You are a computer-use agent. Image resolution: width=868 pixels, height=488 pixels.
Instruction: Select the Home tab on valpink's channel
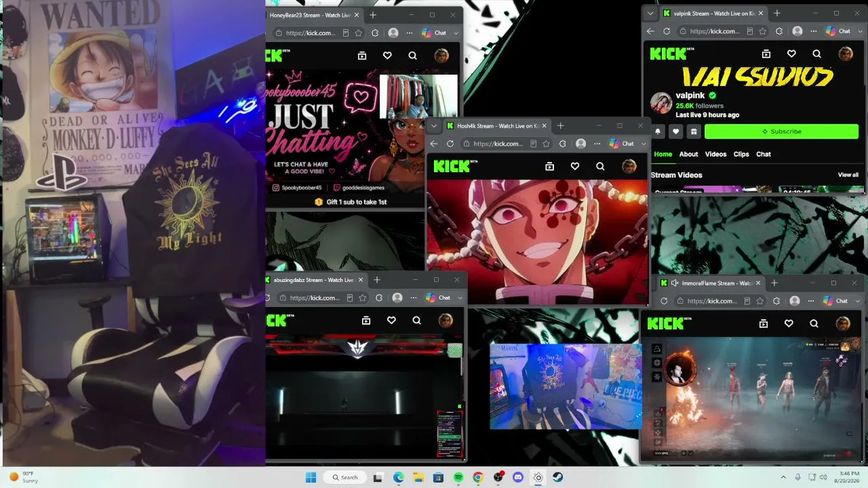[663, 154]
